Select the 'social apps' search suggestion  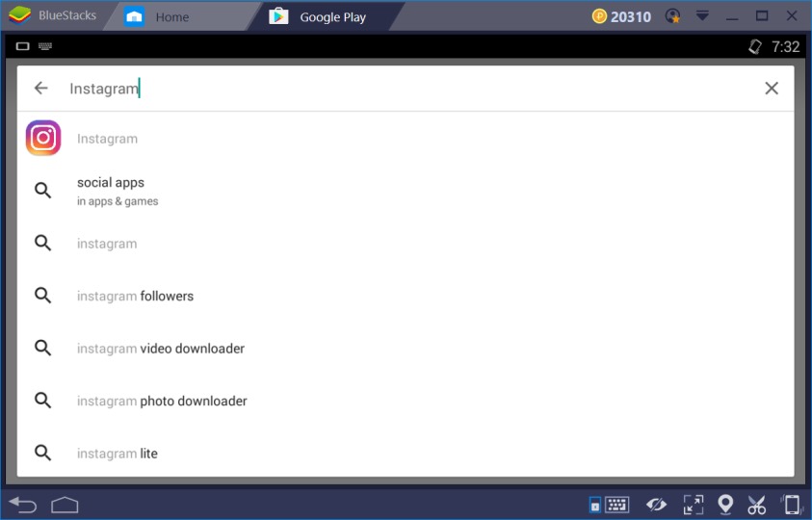[406, 191]
